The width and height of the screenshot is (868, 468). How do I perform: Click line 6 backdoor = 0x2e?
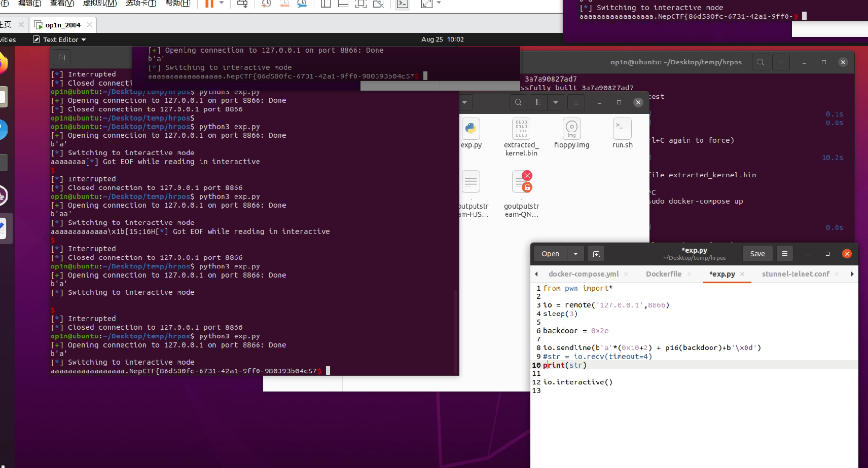[x=575, y=331]
